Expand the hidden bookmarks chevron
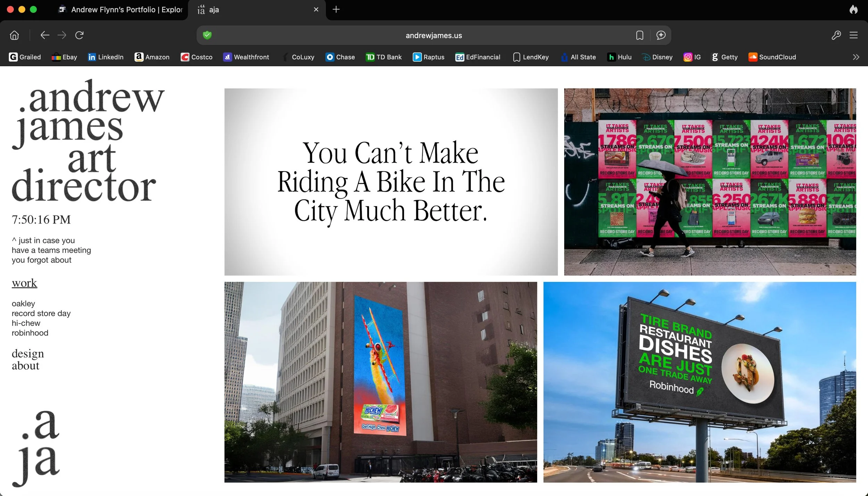Viewport: 868px width, 496px height. tap(856, 57)
